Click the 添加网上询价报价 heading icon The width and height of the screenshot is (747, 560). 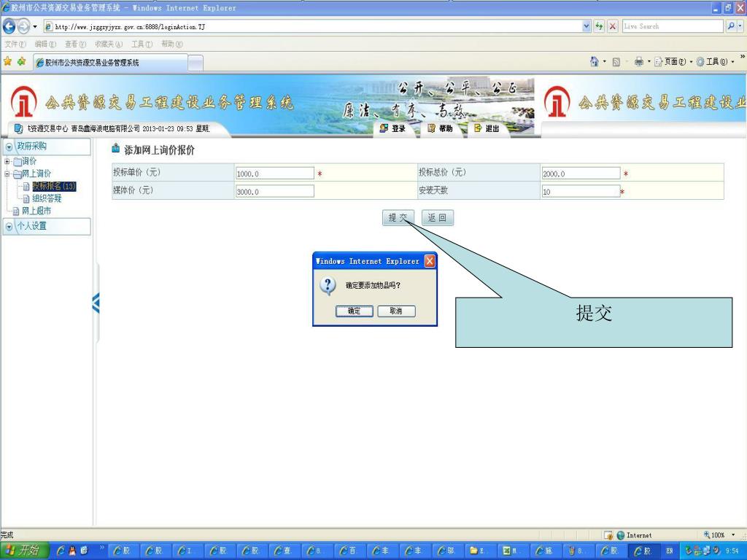(x=115, y=149)
